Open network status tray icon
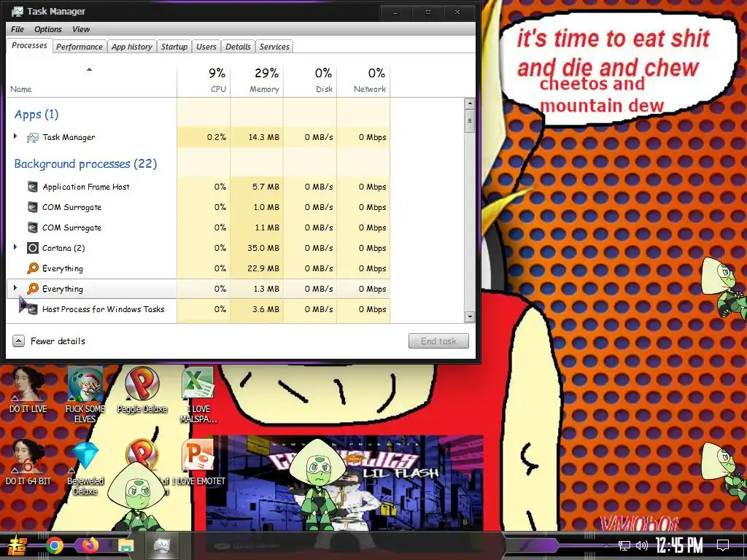Image resolution: width=747 pixels, height=560 pixels. tap(624, 545)
